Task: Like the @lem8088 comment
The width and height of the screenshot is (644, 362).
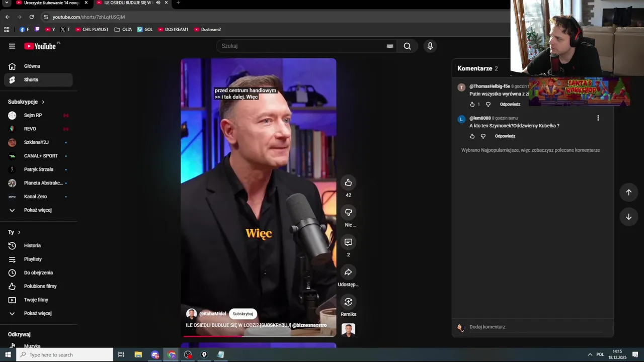Action: 472,136
